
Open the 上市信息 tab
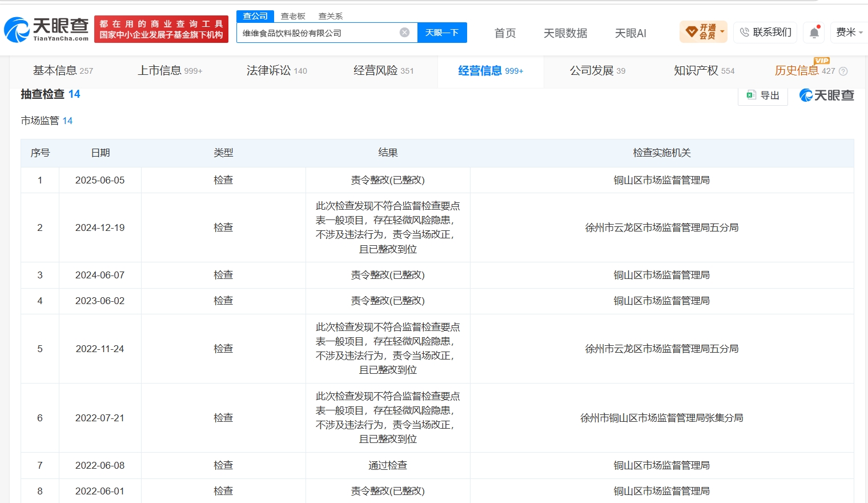170,71
